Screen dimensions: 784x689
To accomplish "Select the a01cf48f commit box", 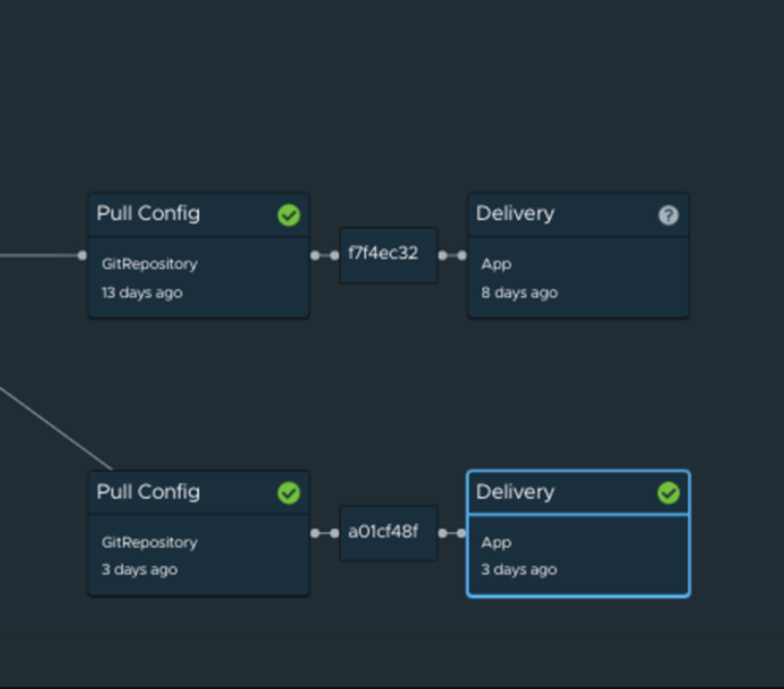I will (387, 532).
